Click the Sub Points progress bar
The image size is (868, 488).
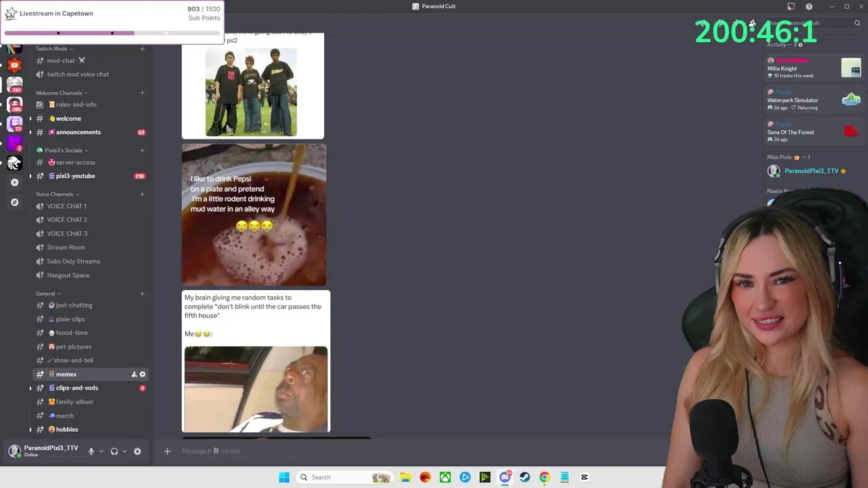(x=112, y=33)
